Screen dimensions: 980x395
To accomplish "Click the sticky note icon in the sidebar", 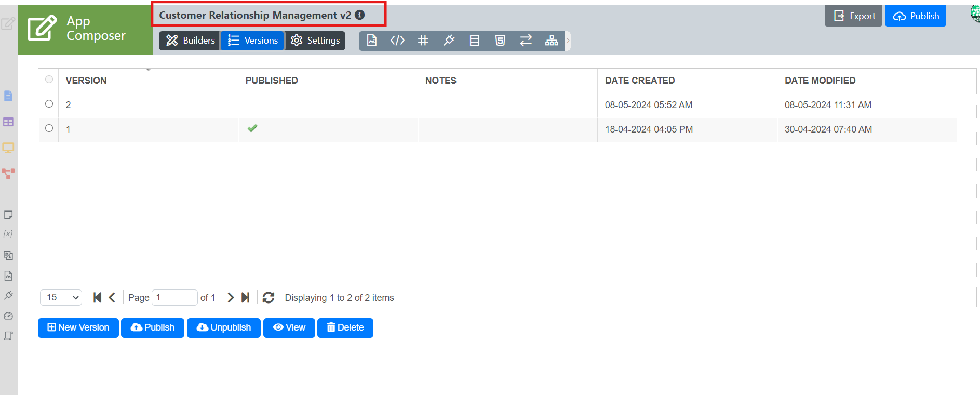I will pyautogui.click(x=8, y=215).
